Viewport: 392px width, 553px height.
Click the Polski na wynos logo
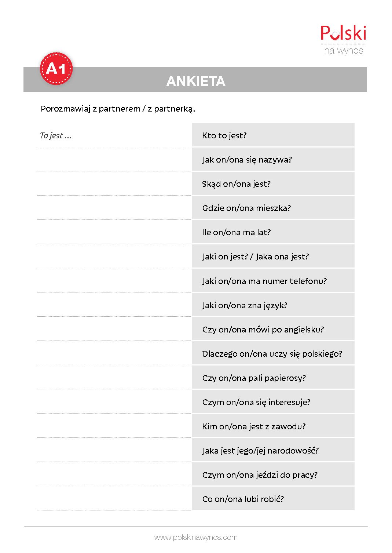pyautogui.click(x=344, y=40)
